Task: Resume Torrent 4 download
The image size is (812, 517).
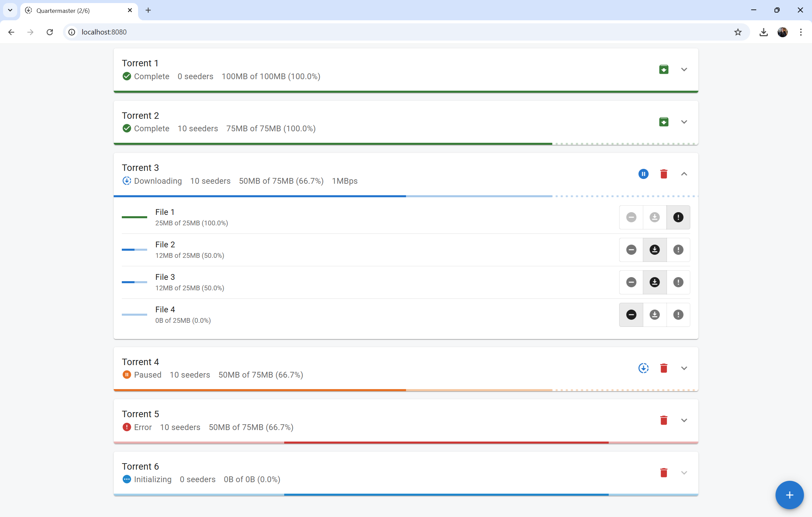Action: [643, 368]
